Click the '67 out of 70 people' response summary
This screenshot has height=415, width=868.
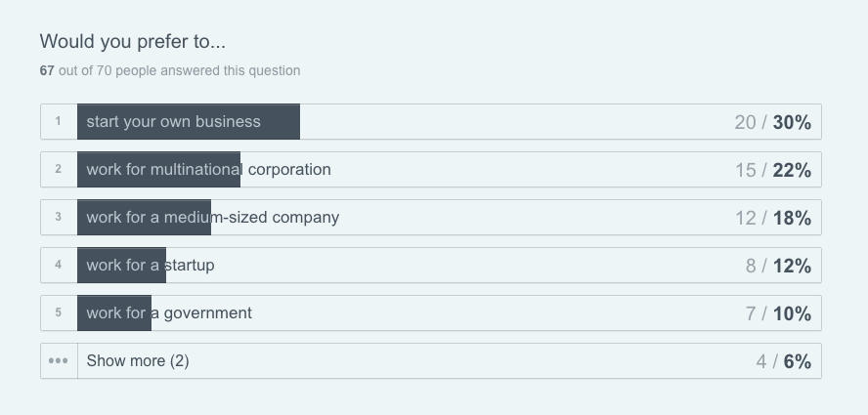coord(170,70)
